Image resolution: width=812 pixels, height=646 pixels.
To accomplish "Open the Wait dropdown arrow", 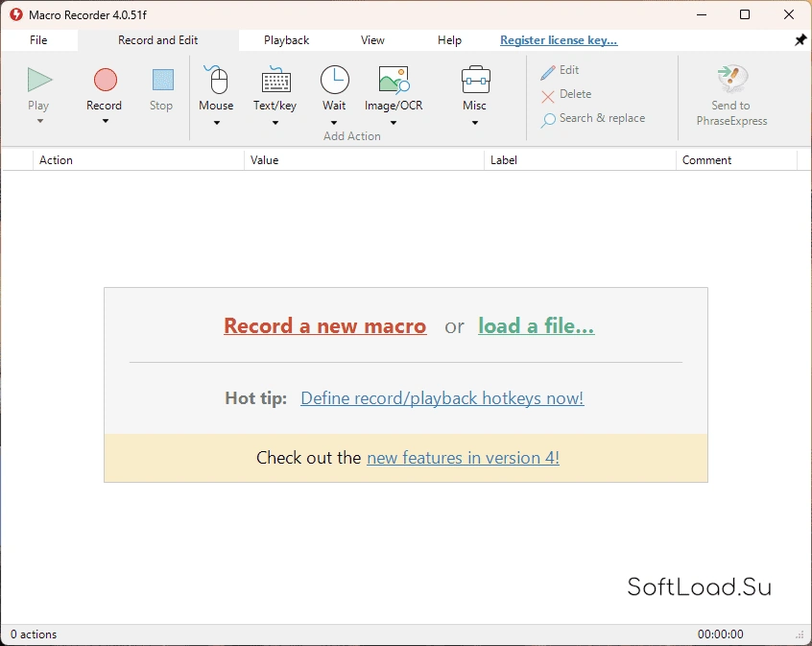I will (334, 123).
